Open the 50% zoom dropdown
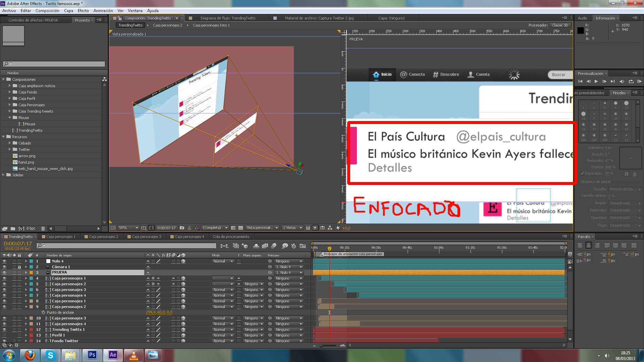 129,228
